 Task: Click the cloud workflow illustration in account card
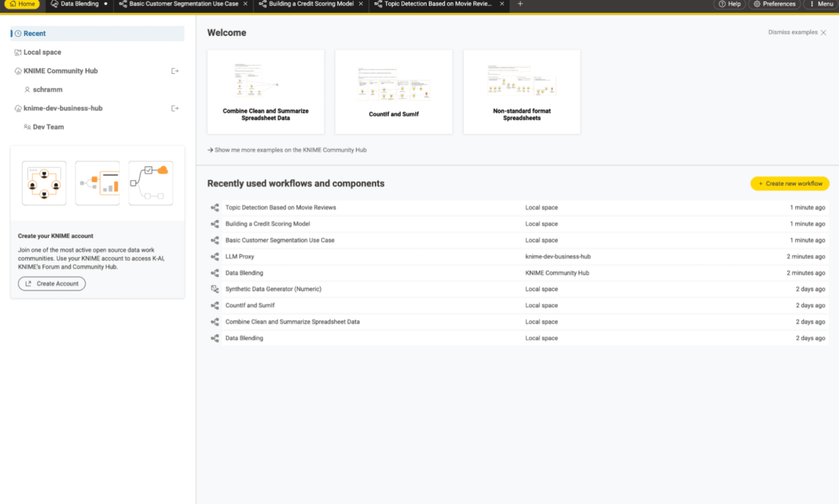coord(151,183)
